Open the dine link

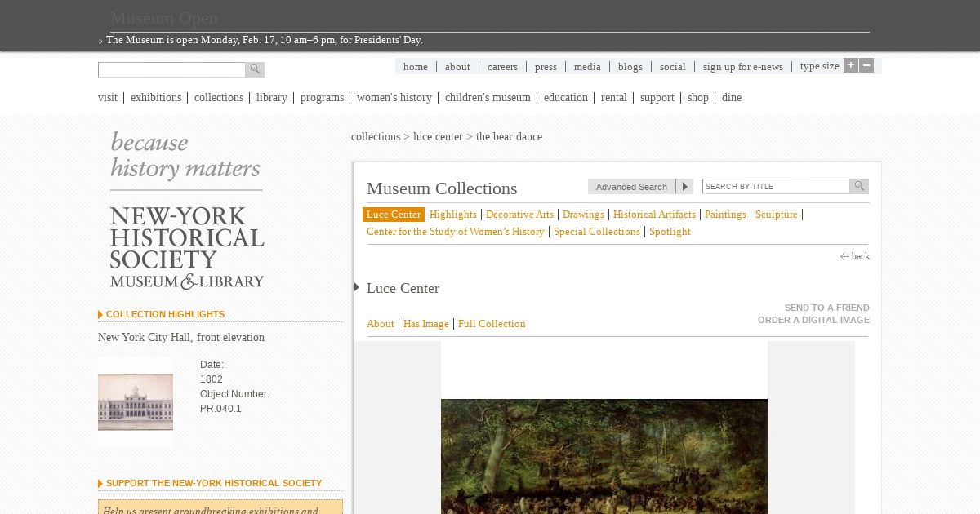(732, 98)
